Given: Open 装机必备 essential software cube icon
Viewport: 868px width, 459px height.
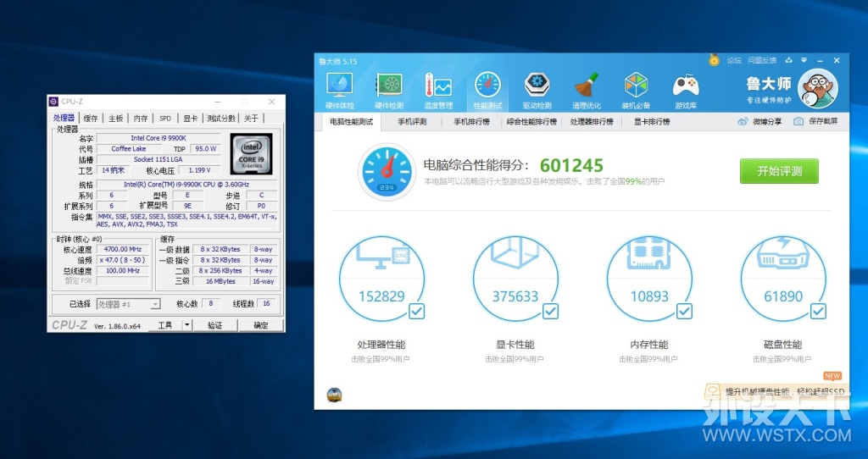Looking at the screenshot, I should pyautogui.click(x=636, y=91).
